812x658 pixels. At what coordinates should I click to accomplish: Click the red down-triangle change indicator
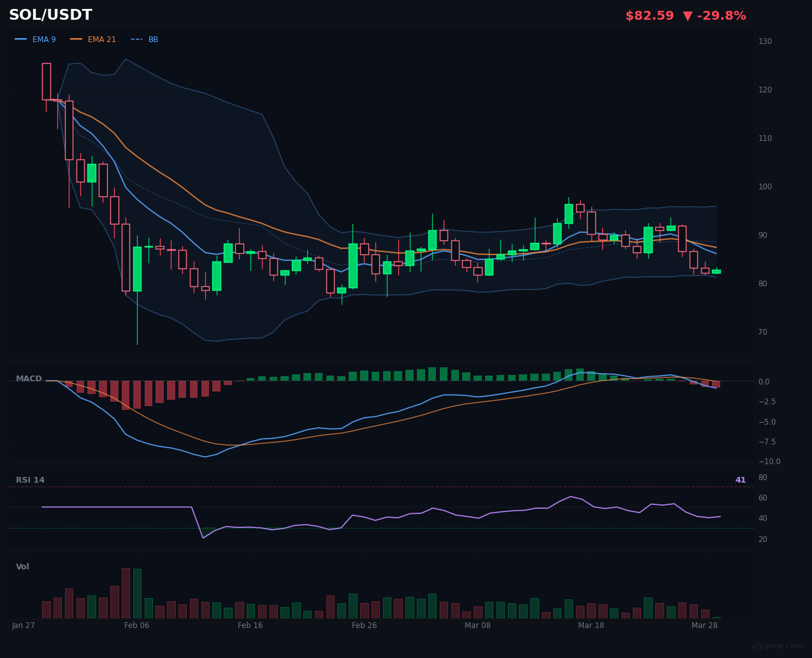[687, 16]
